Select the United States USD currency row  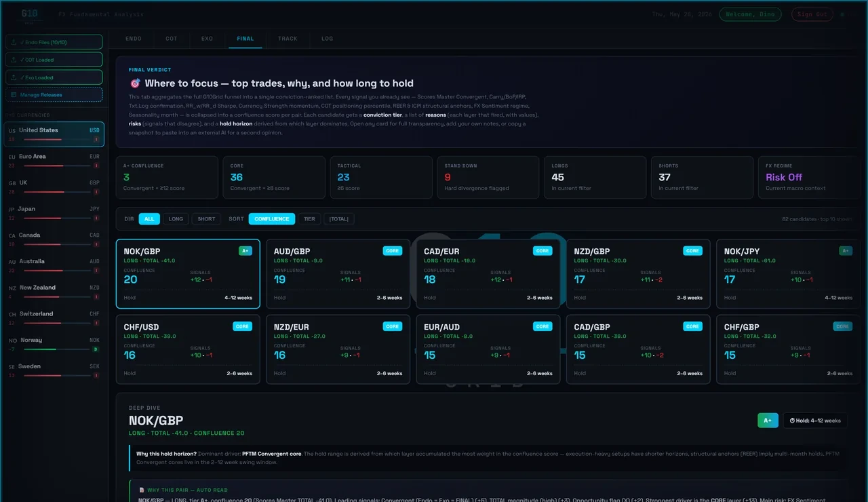click(54, 134)
